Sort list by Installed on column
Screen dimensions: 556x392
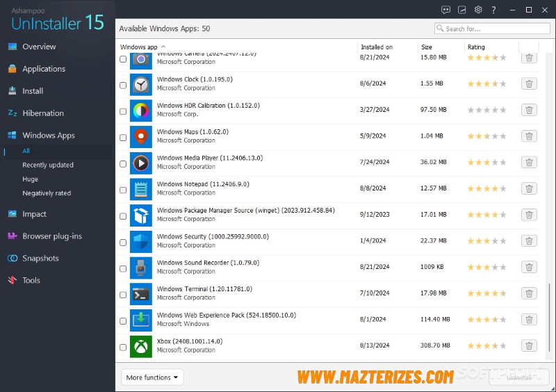(377, 47)
